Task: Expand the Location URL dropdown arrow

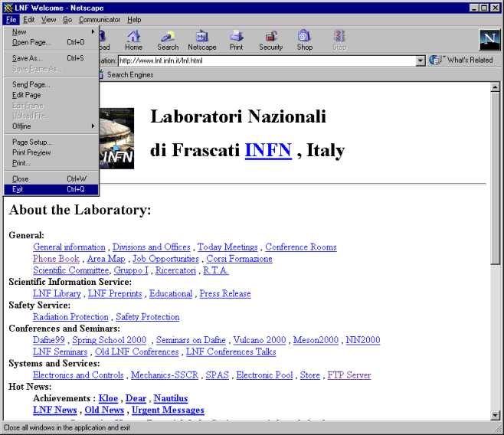Action: (420, 61)
